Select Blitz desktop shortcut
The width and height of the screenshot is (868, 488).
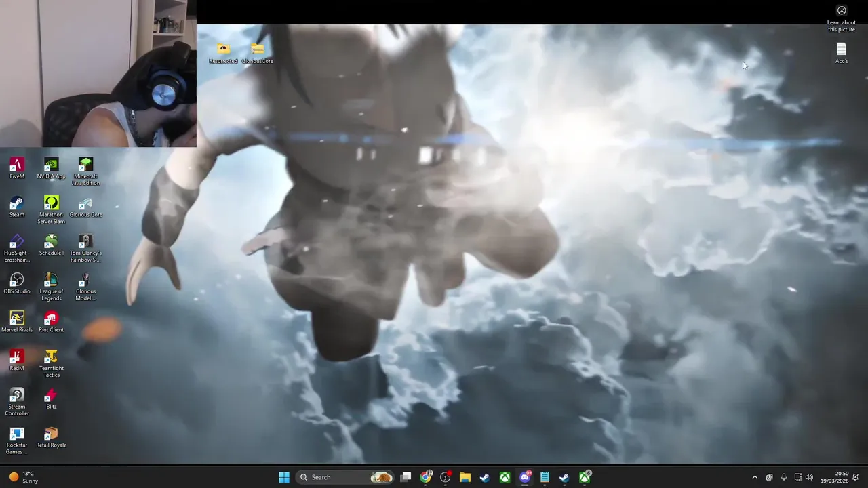51,399
